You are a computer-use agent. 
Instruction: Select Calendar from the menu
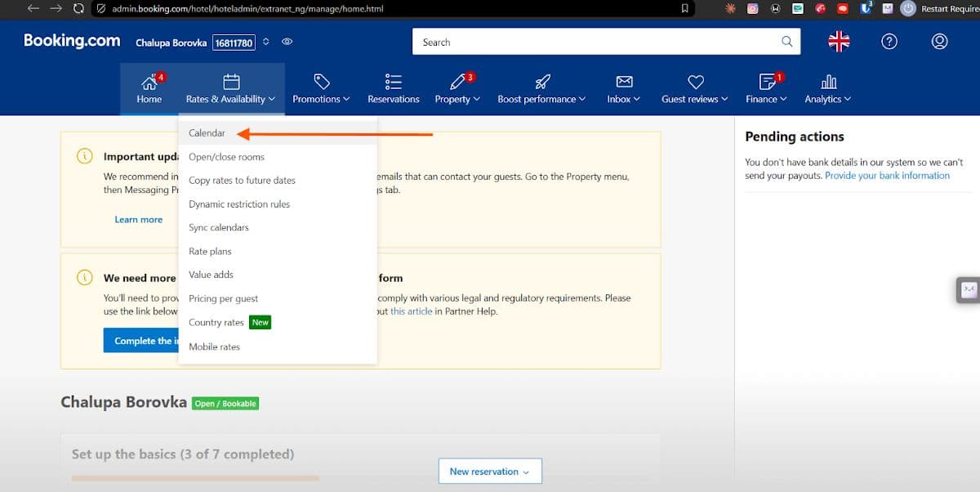pos(278,133)
